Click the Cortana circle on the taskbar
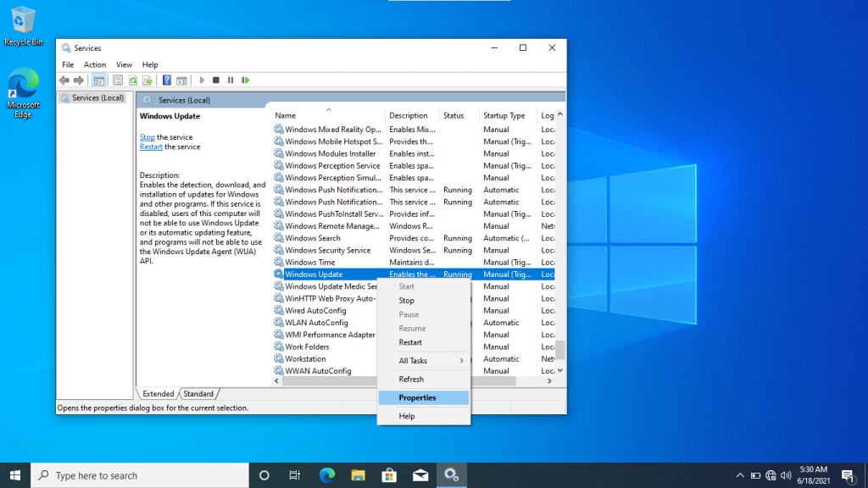The height and width of the screenshot is (488, 868). pos(264,475)
